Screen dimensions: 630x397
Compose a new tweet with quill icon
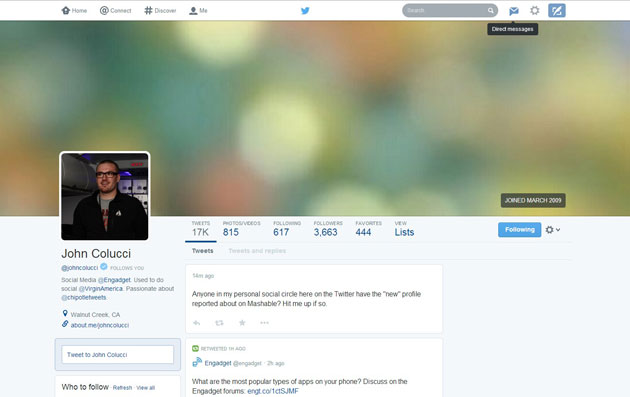(557, 10)
